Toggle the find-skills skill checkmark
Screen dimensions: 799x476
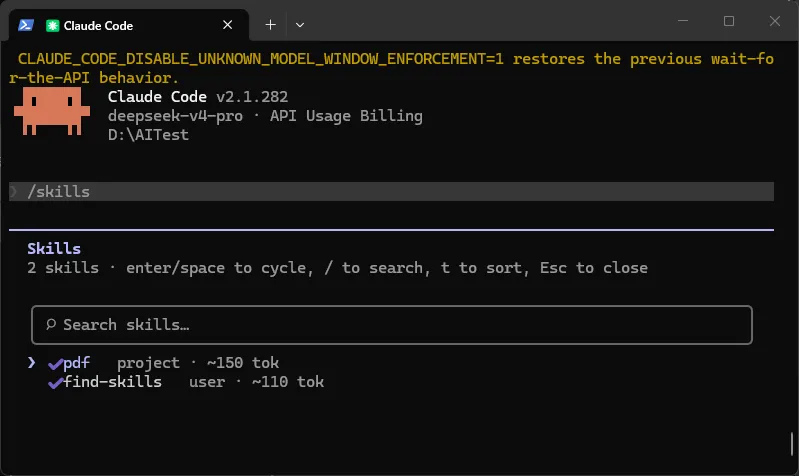[55, 383]
